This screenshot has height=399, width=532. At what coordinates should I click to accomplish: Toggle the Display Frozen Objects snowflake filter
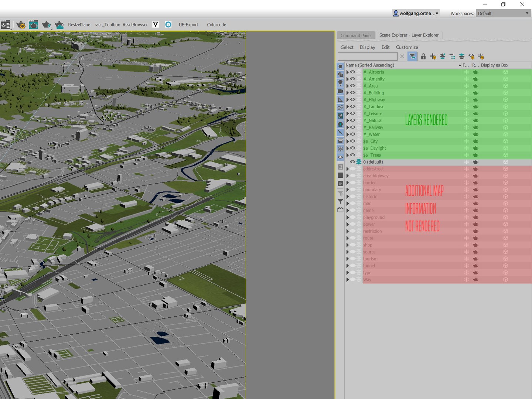pos(340,149)
